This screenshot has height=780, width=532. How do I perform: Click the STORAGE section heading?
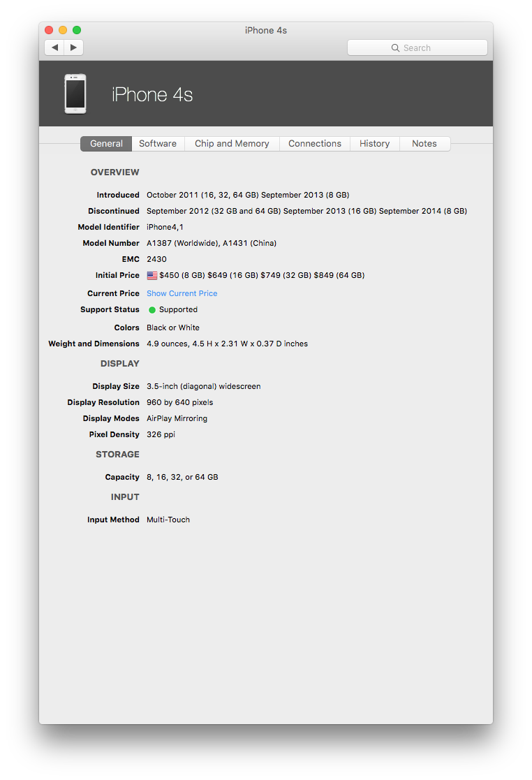click(x=118, y=454)
